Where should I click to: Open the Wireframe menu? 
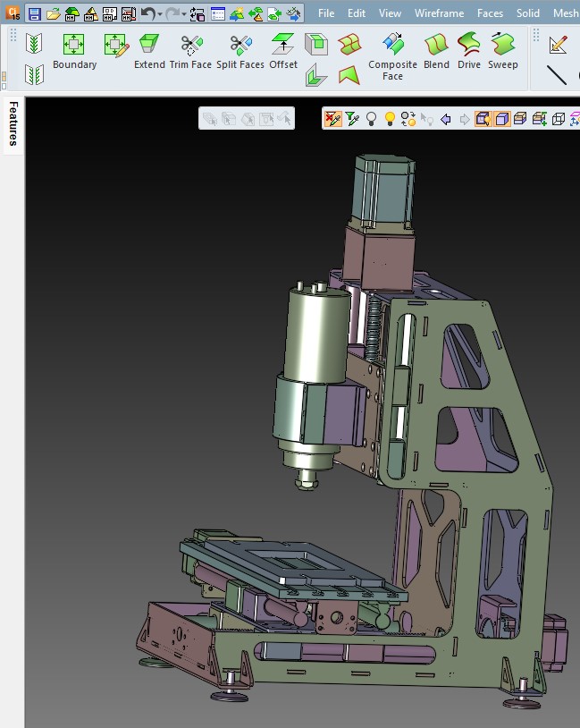tap(439, 13)
